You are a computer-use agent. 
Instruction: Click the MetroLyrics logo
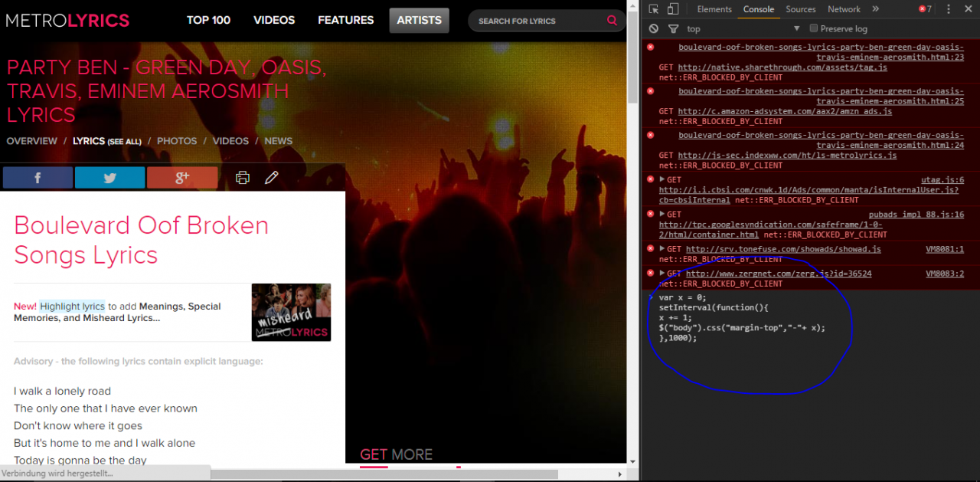(67, 21)
